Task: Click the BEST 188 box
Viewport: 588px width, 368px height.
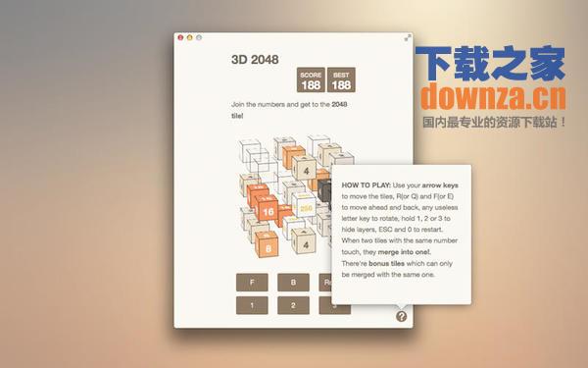Action: coord(341,80)
